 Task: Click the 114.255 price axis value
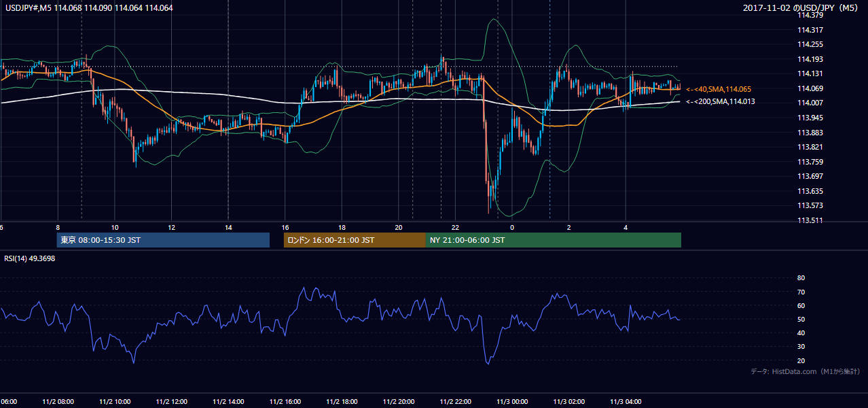[810, 44]
